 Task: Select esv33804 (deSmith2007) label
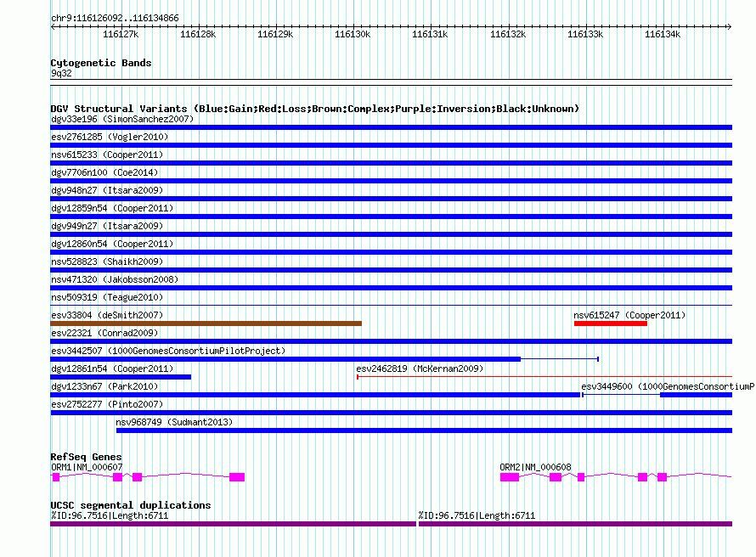coord(107,315)
